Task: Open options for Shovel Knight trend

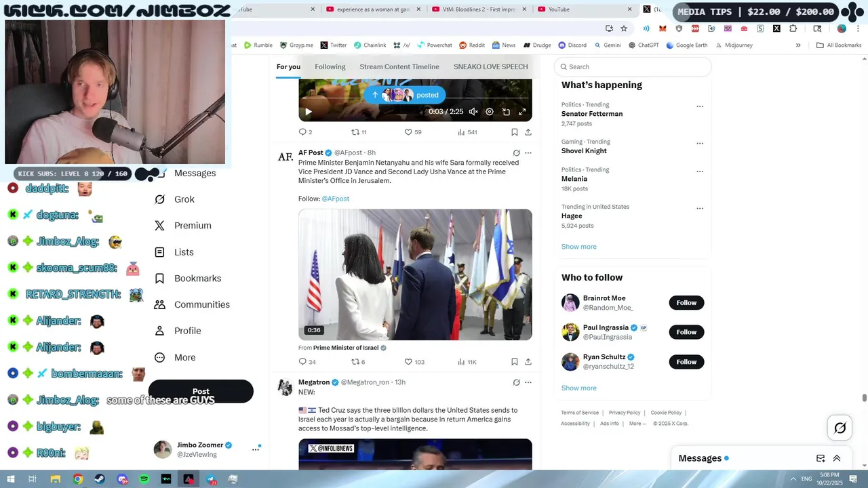Action: click(700, 144)
